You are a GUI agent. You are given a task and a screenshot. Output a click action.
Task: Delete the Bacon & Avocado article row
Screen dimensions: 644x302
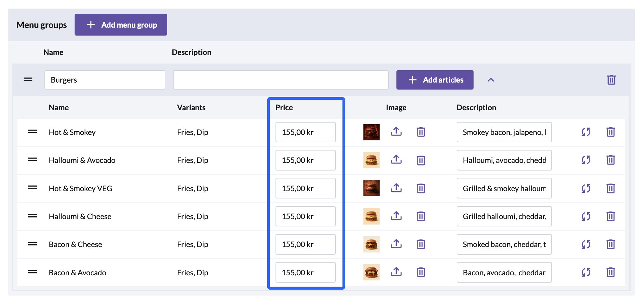(x=610, y=272)
